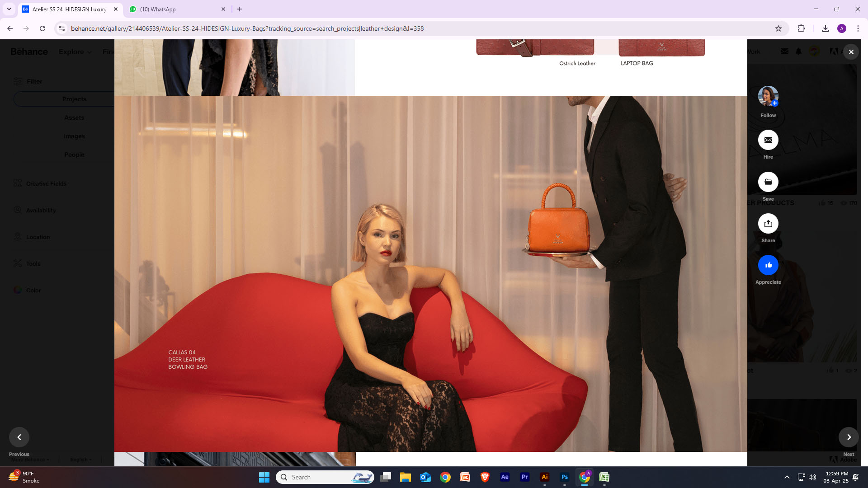Screen dimensions: 868x488
Task: Save project with folder icon
Action: point(768,182)
